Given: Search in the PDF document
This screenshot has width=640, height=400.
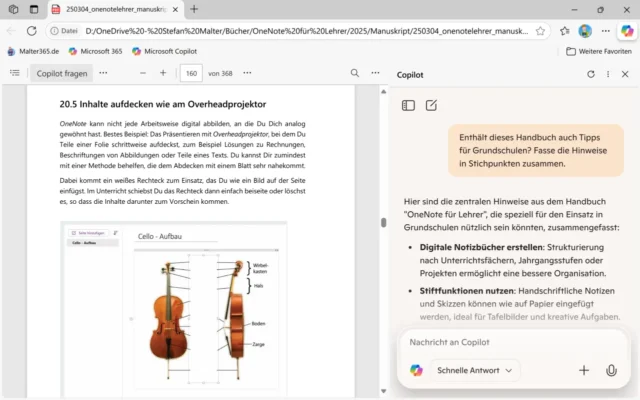Looking at the screenshot, I should 354,73.
